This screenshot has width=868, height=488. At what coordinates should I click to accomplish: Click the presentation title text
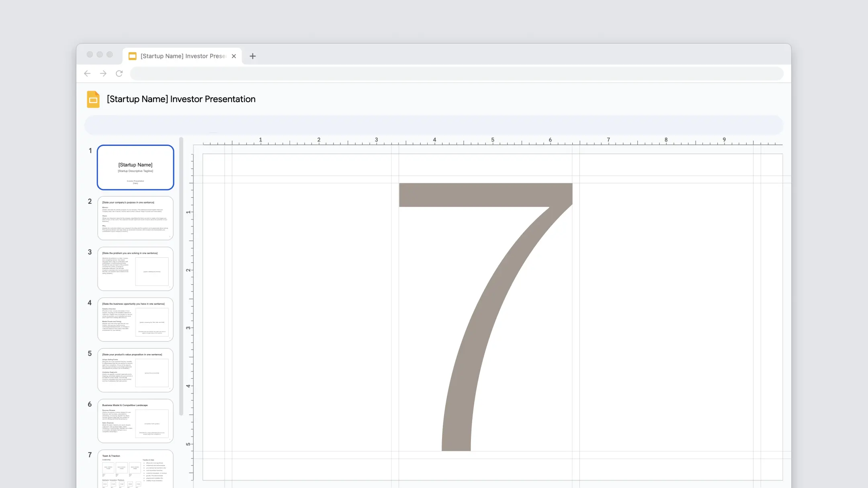181,99
